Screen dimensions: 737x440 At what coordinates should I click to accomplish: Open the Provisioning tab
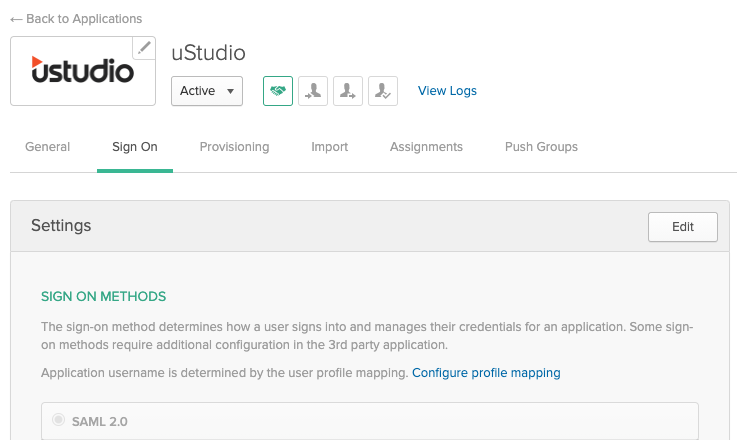coord(234,147)
